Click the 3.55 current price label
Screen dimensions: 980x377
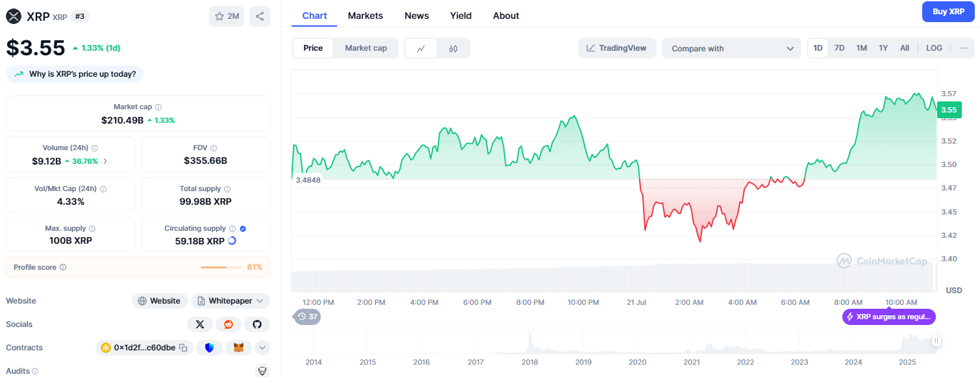click(949, 110)
